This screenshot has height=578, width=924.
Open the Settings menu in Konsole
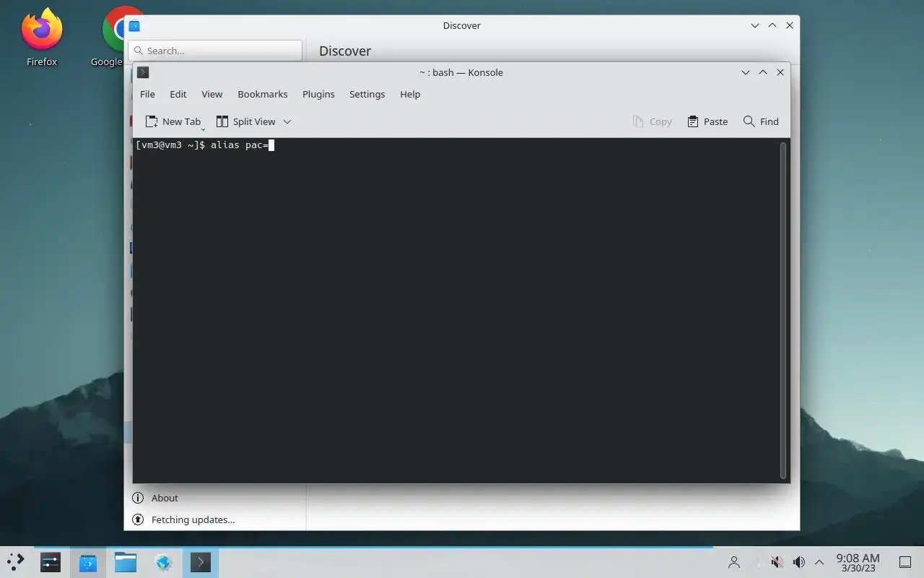[367, 94]
